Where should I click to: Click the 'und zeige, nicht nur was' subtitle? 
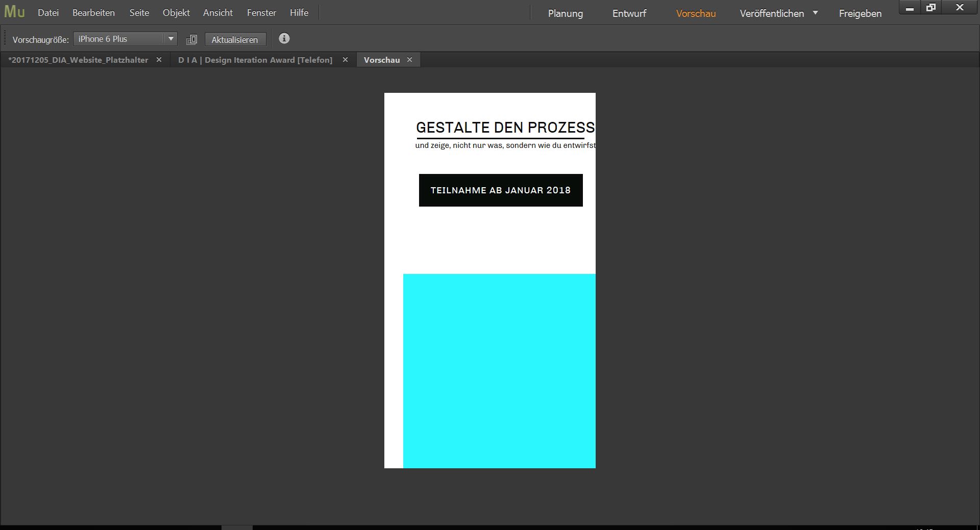tap(505, 145)
